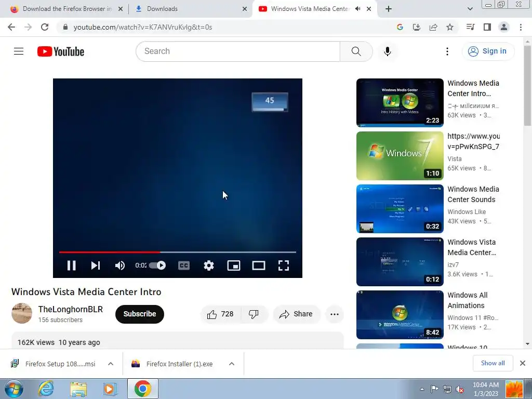
Task: Open YouTube hamburger guide menu
Action: pos(19,51)
